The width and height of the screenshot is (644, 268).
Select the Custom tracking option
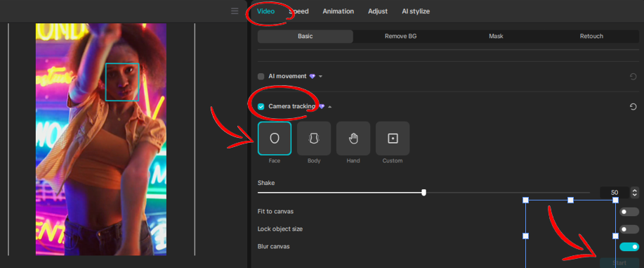click(x=393, y=139)
